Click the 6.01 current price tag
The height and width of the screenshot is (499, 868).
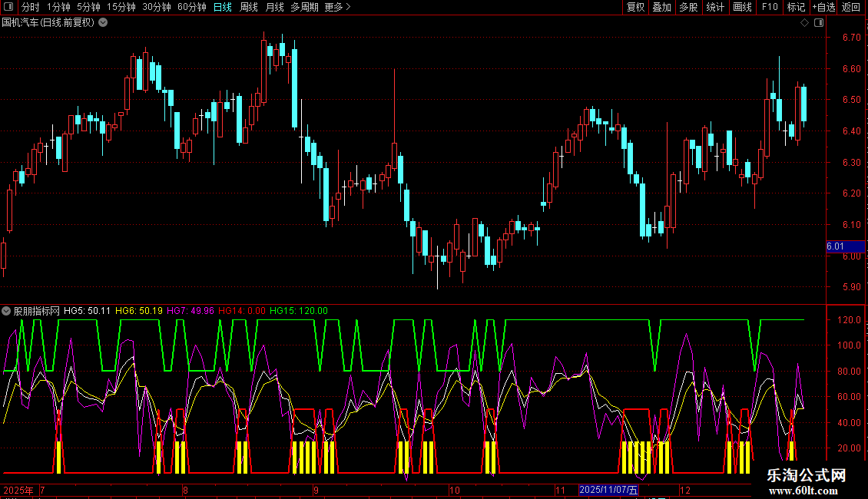click(845, 246)
